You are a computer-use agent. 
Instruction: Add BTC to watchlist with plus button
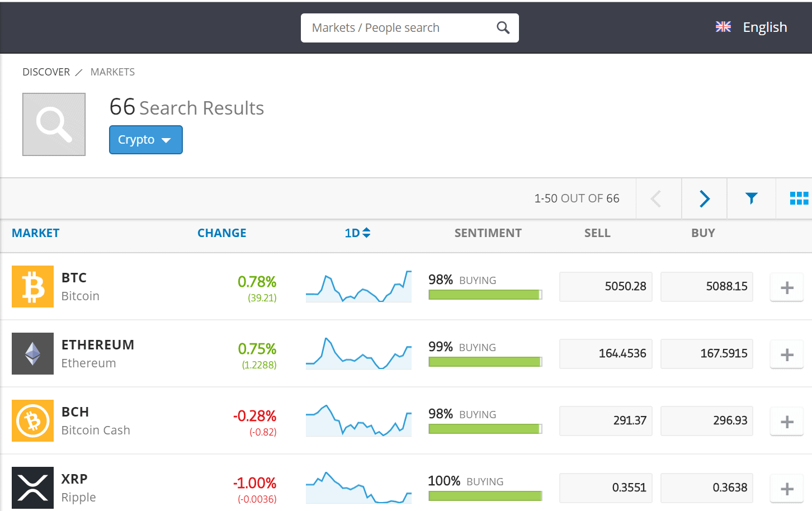(x=787, y=287)
